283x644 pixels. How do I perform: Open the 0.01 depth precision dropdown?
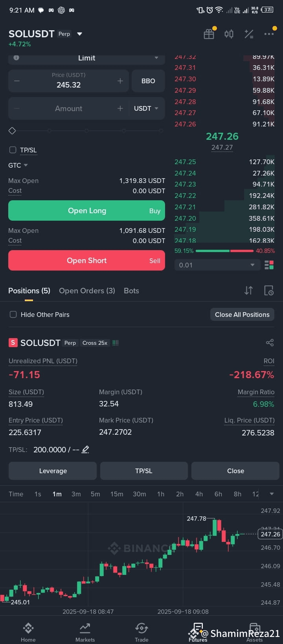tap(217, 265)
